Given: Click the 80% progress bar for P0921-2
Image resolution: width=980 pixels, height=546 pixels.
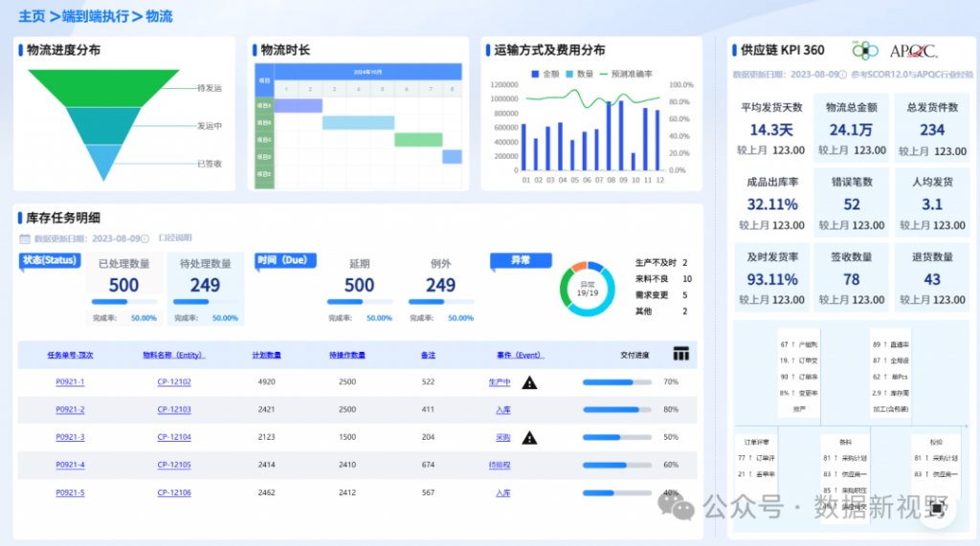Looking at the screenshot, I should click(617, 410).
